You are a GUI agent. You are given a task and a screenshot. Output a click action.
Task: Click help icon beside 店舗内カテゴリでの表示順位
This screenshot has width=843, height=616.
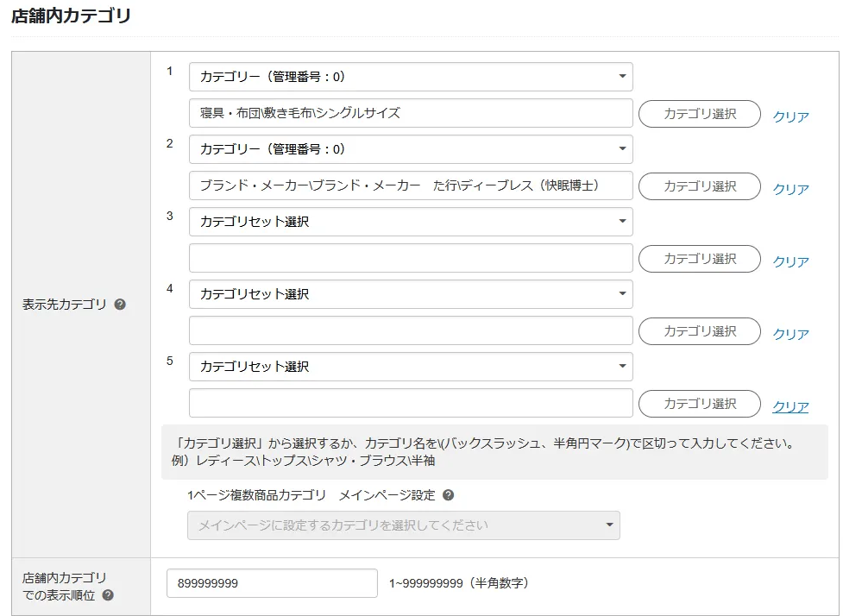tap(108, 595)
